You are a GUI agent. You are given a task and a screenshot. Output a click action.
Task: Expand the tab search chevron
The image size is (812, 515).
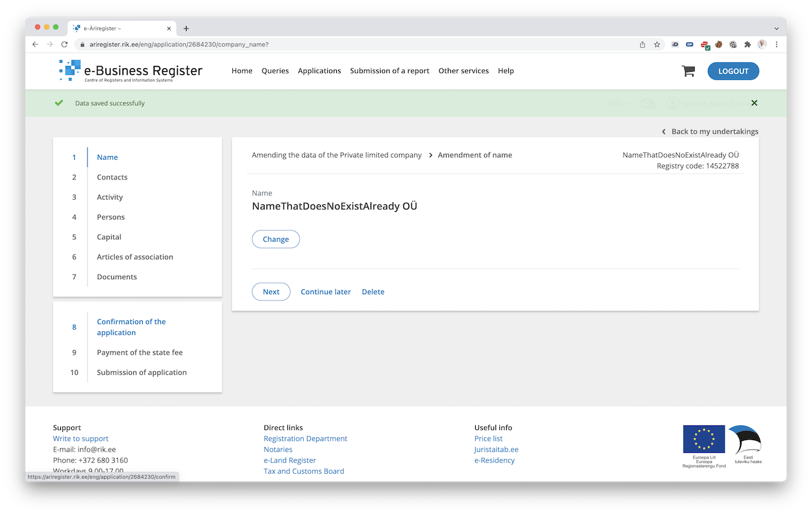click(x=776, y=29)
